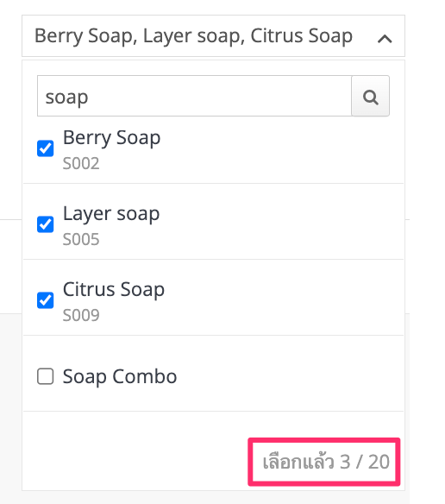Focus the search field containing soap
Screen dimensions: 445x504
point(194,96)
